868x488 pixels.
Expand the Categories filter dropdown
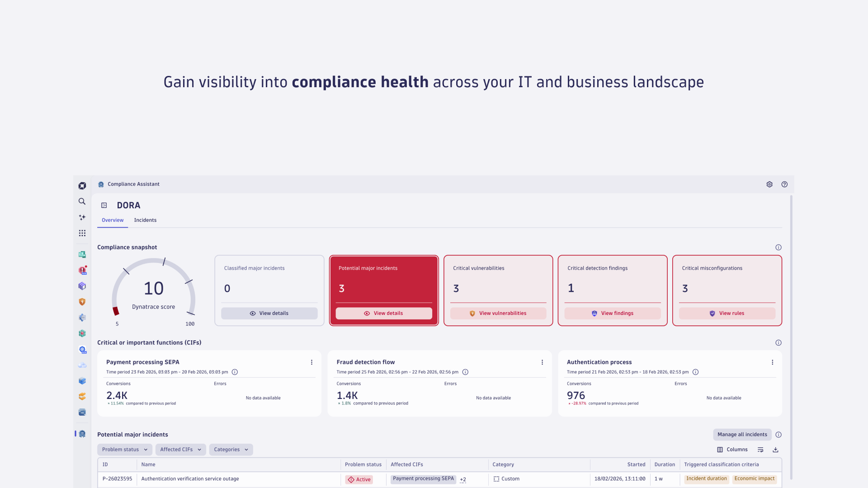click(231, 449)
